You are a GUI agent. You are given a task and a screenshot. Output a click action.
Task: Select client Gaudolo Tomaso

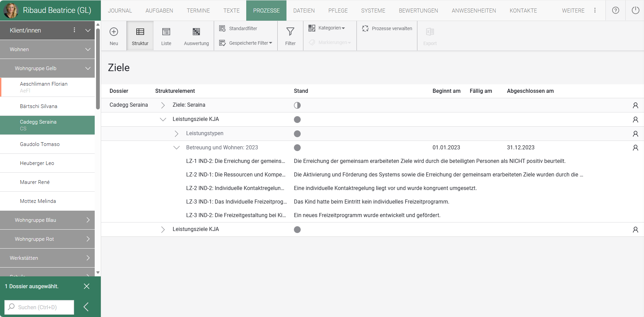(x=40, y=144)
